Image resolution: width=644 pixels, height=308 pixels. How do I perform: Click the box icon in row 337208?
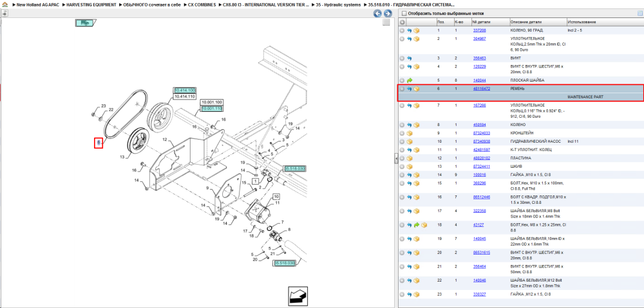coord(417,31)
